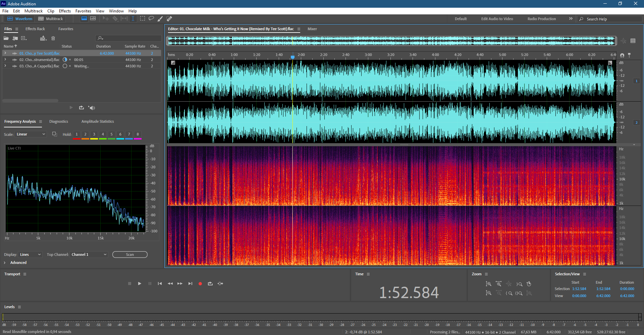This screenshot has width=644, height=335.
Task: Click Hold button 8
Action: tap(138, 134)
